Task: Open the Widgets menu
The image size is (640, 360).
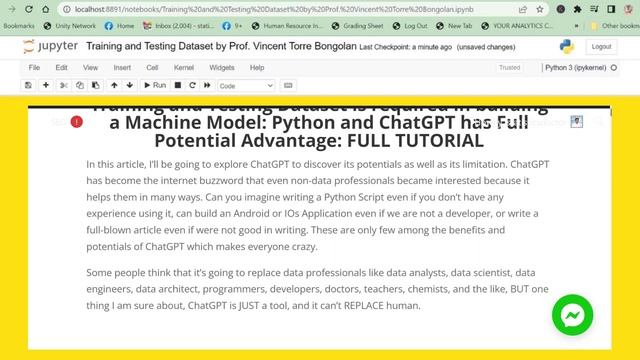Action: point(222,68)
